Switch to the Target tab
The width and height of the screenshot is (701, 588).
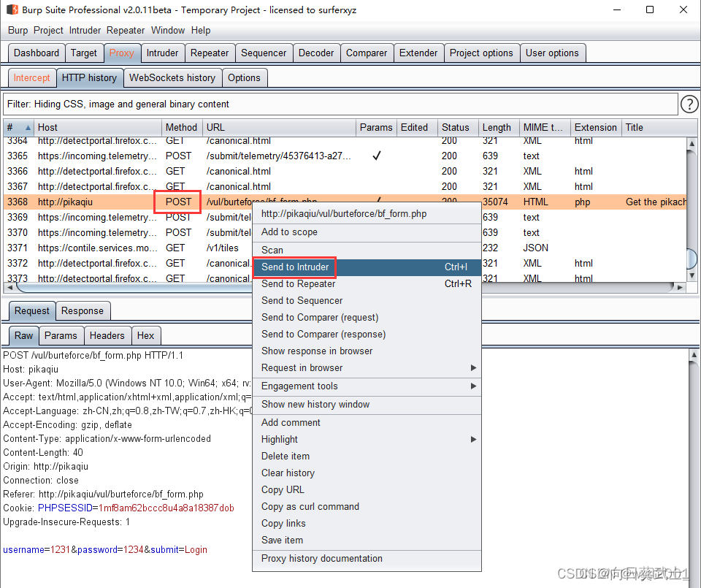[83, 53]
